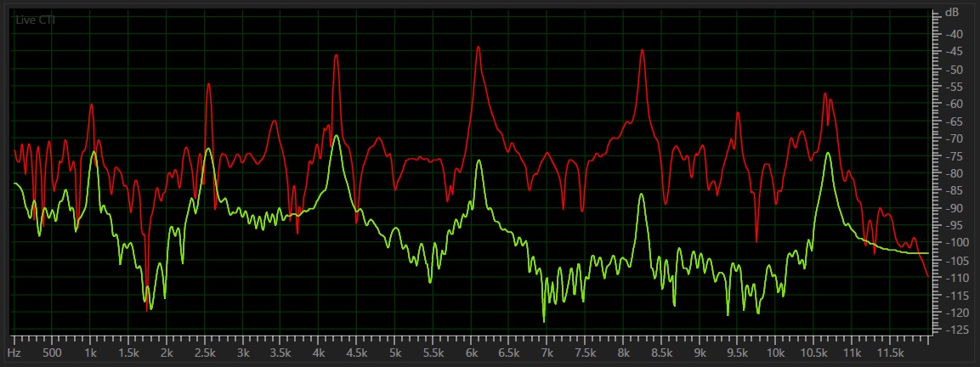Click the 10.5k label on frequency ruler
The image size is (980, 367).
(813, 352)
